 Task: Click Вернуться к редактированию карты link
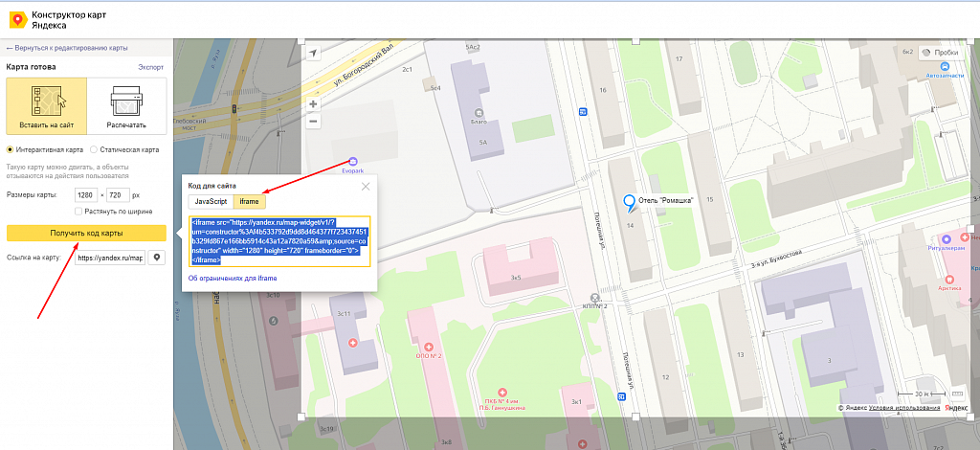67,48
